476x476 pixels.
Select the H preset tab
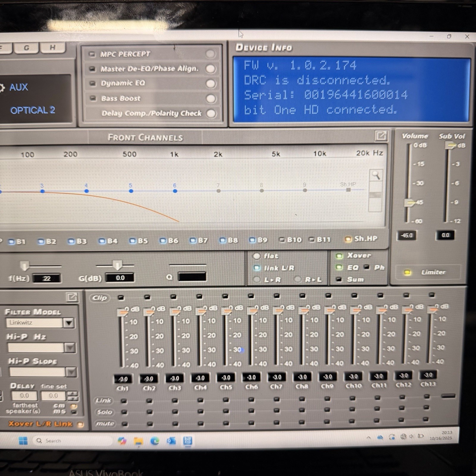tap(53, 47)
